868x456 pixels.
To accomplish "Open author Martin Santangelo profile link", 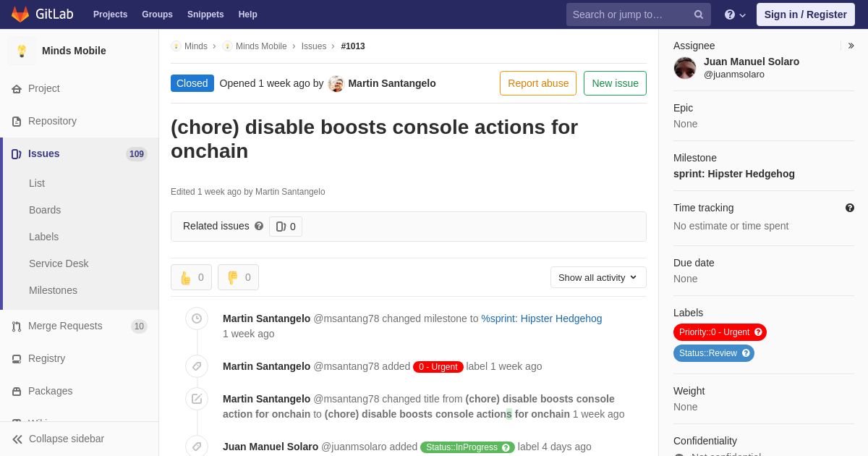I will tap(392, 83).
